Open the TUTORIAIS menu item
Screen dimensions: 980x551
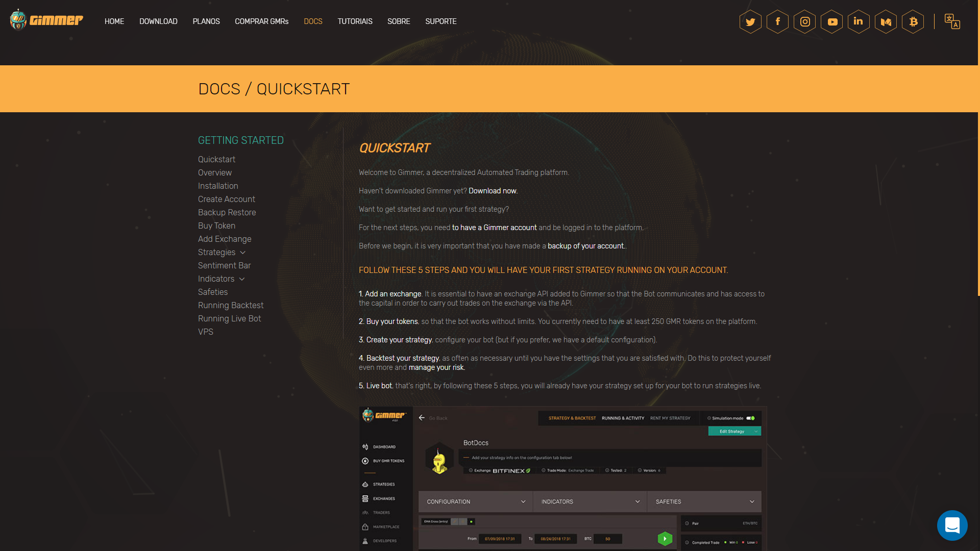355,21
